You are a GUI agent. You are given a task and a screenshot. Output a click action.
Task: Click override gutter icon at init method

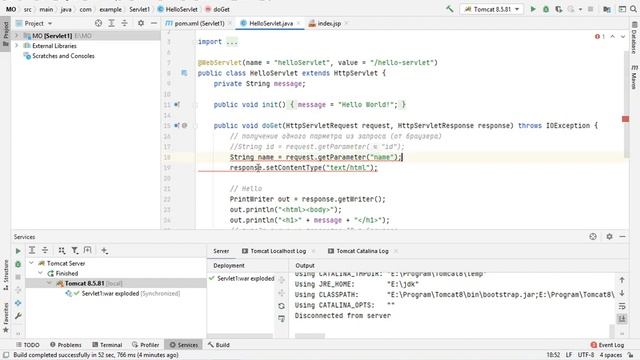[177, 104]
